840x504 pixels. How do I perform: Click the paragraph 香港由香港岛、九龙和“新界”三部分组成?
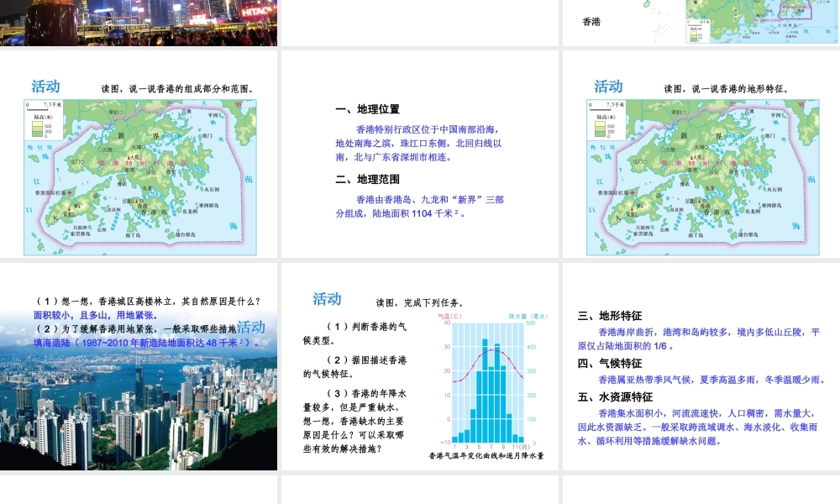pos(419,207)
